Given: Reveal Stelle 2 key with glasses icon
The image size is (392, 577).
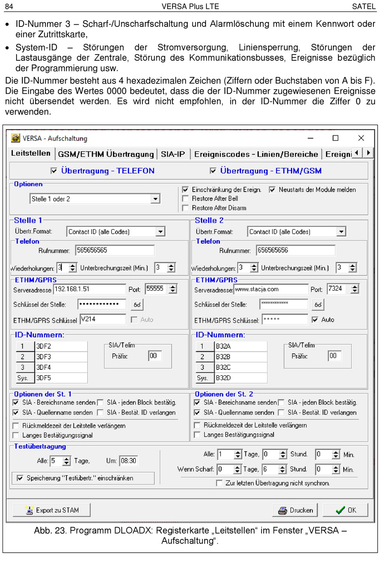Looking at the screenshot, I should [x=318, y=305].
